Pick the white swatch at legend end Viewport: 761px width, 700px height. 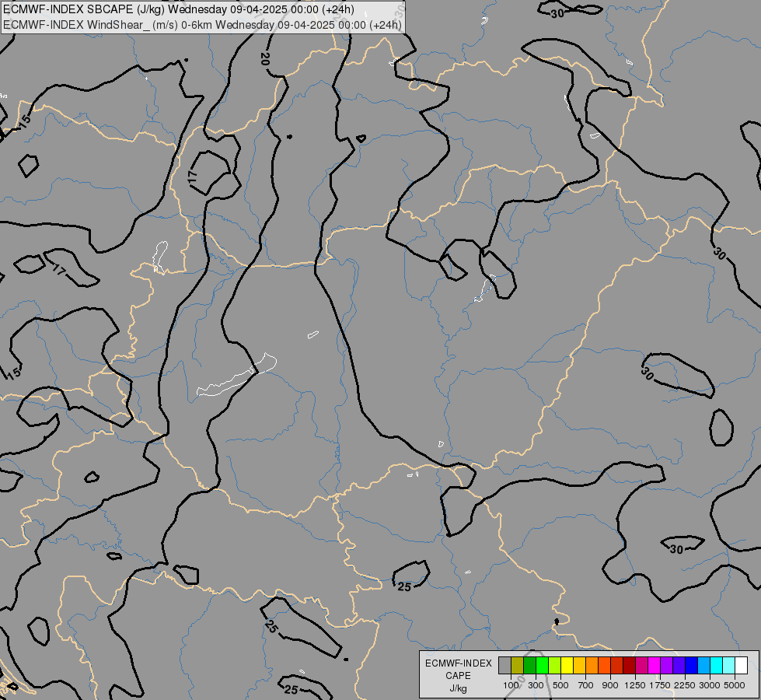(741, 665)
